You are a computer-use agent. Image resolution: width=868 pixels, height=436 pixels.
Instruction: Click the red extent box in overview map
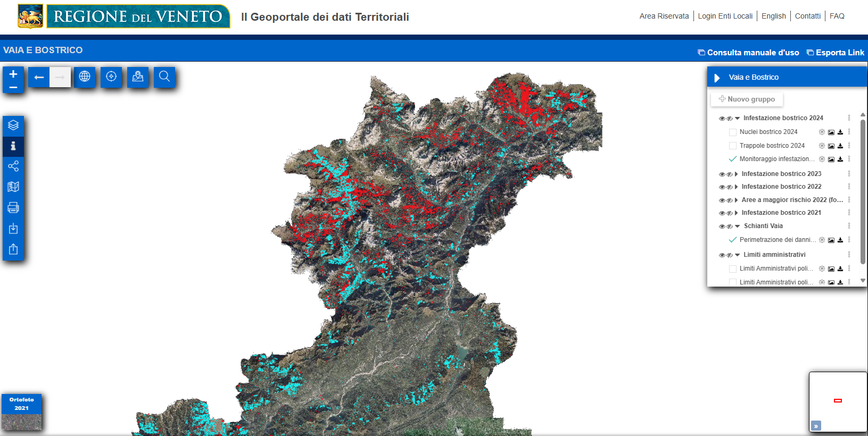tap(838, 400)
